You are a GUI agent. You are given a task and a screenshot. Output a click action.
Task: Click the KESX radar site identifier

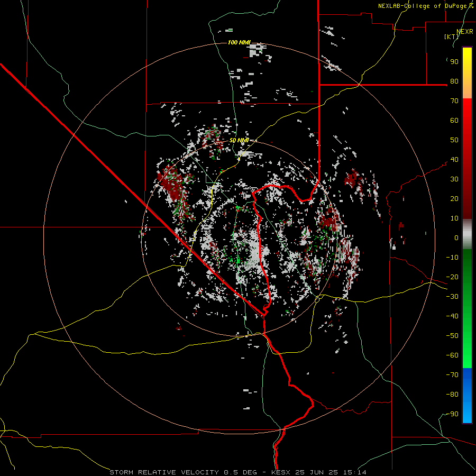(x=281, y=472)
